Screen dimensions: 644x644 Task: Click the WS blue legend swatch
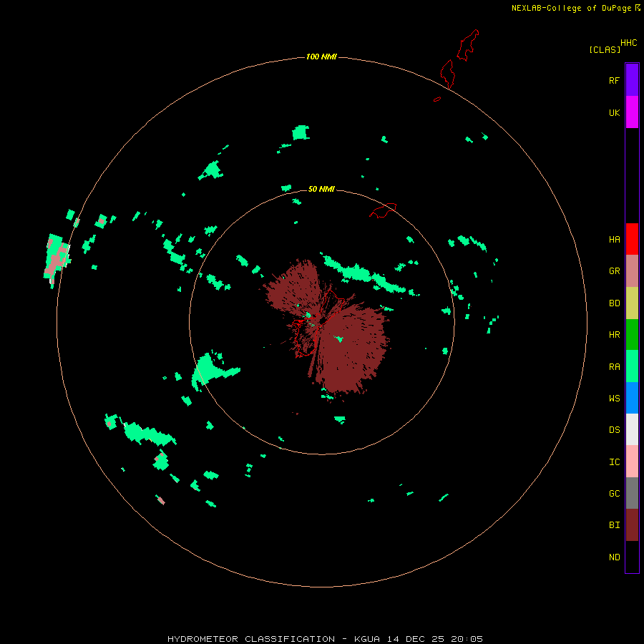(x=632, y=398)
